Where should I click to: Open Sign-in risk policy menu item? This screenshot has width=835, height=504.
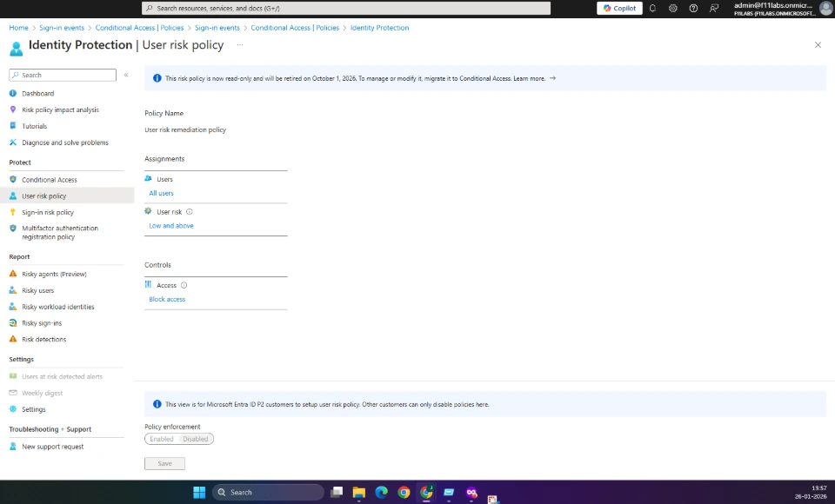pyautogui.click(x=48, y=212)
